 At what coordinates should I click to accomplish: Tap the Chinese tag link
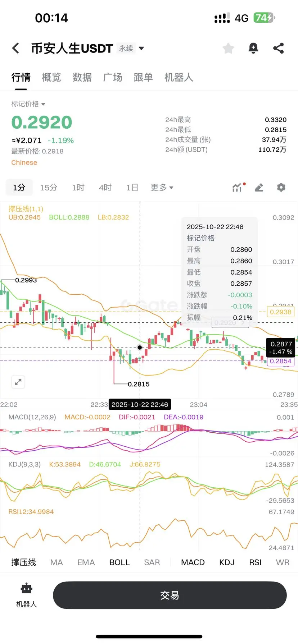coord(24,162)
